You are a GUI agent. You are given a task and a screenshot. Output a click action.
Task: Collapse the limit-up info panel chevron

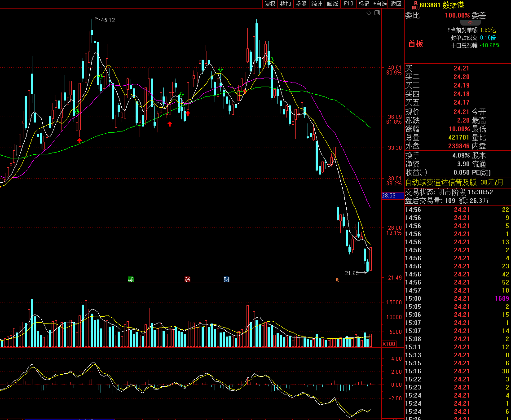470,23
